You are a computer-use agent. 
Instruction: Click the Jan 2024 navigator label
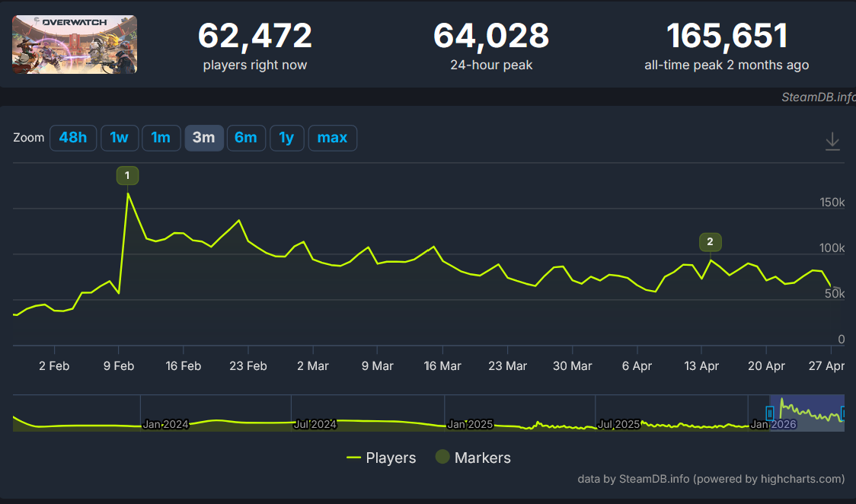(165, 424)
